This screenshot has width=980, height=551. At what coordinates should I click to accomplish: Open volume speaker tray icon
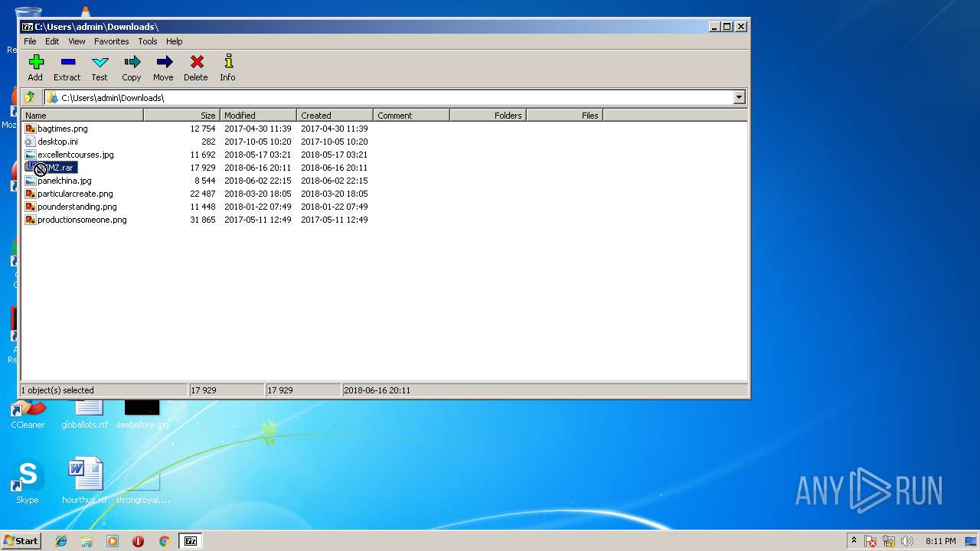point(907,541)
